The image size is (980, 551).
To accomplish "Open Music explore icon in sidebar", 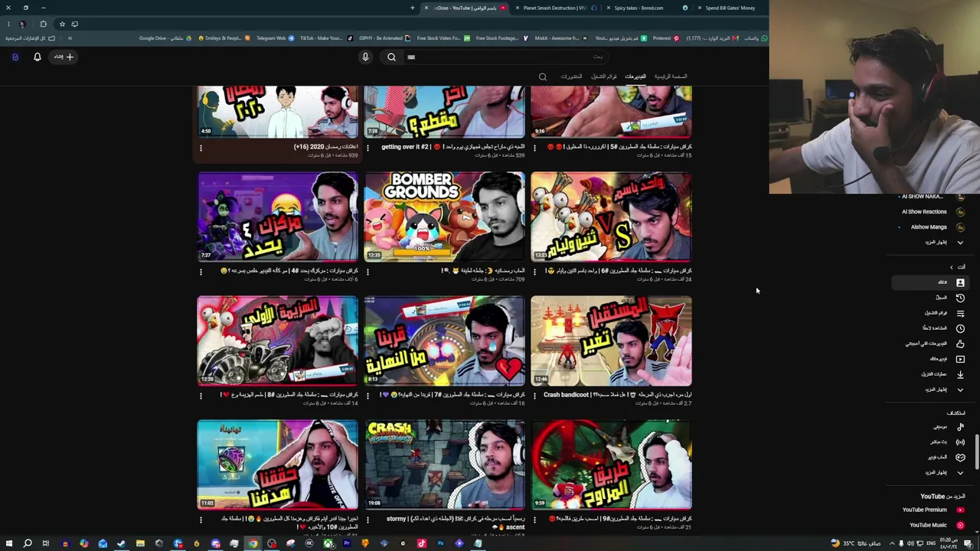I will [960, 427].
